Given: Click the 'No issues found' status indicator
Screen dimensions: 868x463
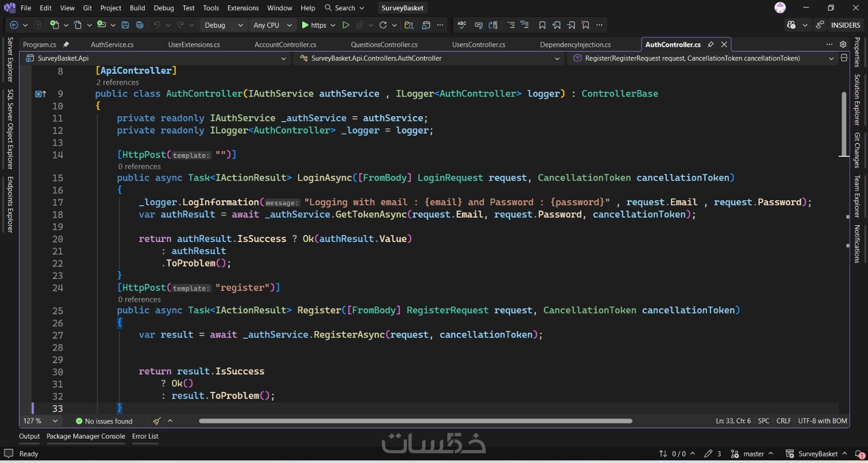Looking at the screenshot, I should (x=104, y=421).
